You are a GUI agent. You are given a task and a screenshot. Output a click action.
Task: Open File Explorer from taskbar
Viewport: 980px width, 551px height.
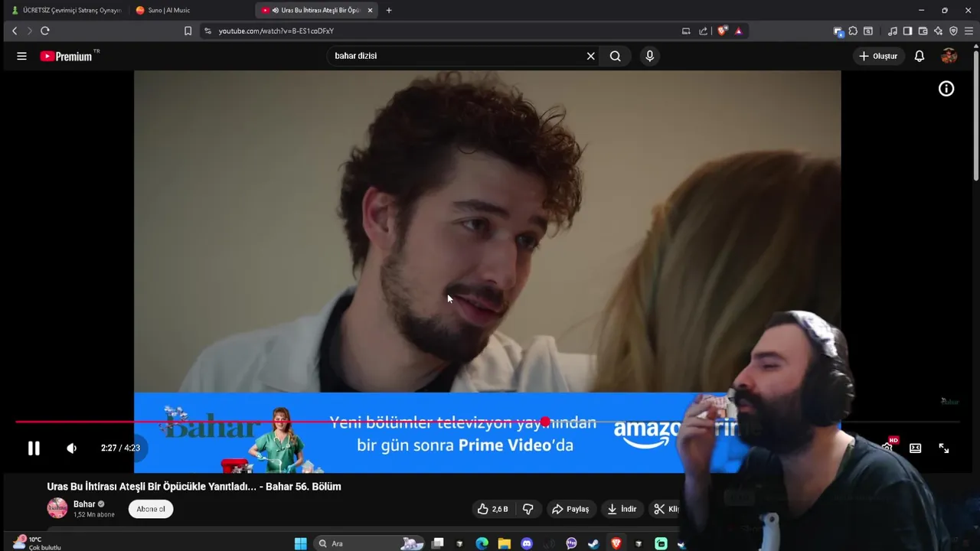pyautogui.click(x=504, y=543)
